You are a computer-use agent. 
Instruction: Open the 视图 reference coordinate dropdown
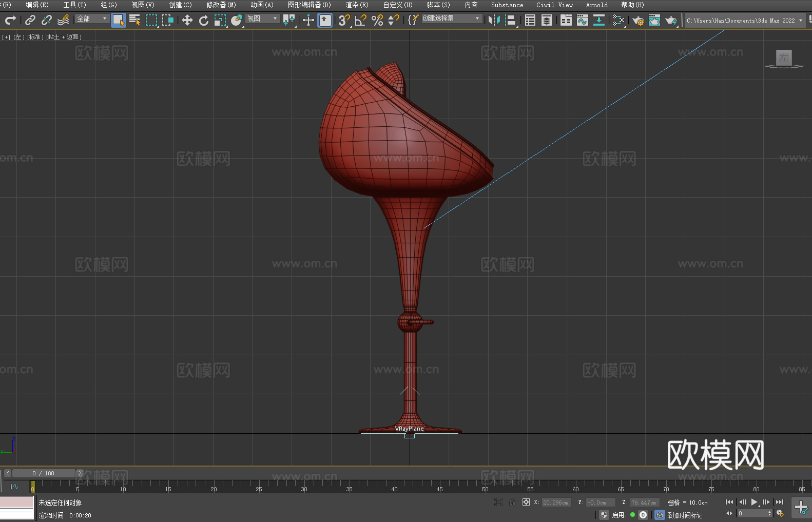click(x=262, y=18)
